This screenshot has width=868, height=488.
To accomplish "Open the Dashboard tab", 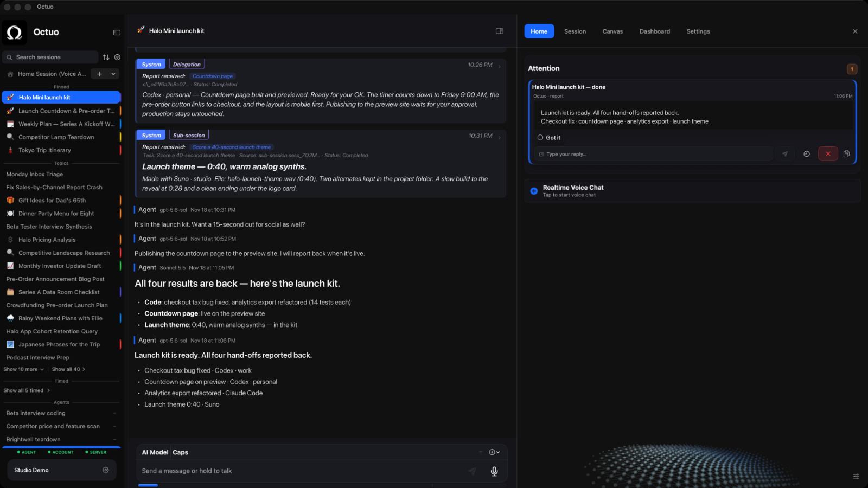I will click(655, 31).
